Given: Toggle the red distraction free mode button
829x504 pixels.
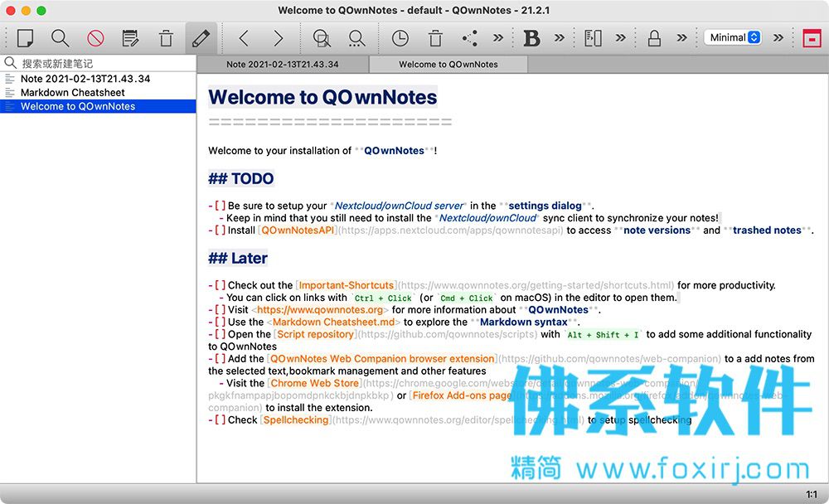Looking at the screenshot, I should 812,38.
